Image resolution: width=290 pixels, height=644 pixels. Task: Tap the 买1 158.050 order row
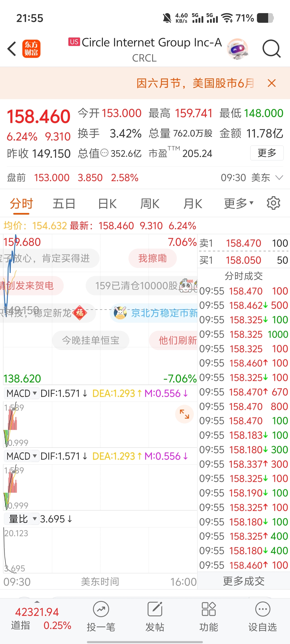point(244,260)
